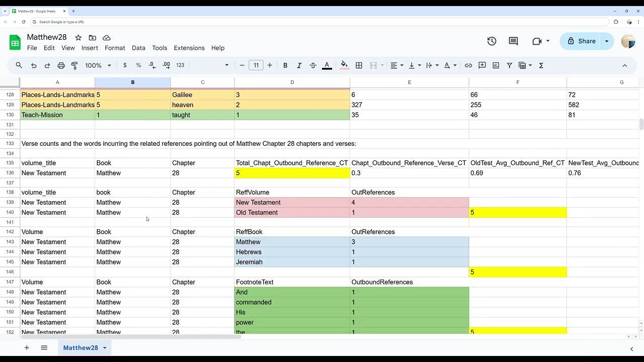Open the zoom level 100% dropdown
644x362 pixels.
tap(98, 65)
